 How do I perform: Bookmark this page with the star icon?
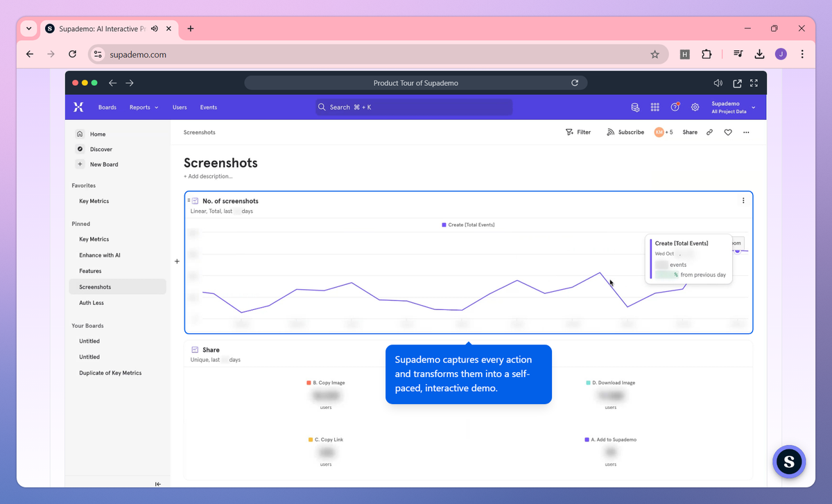coord(655,54)
